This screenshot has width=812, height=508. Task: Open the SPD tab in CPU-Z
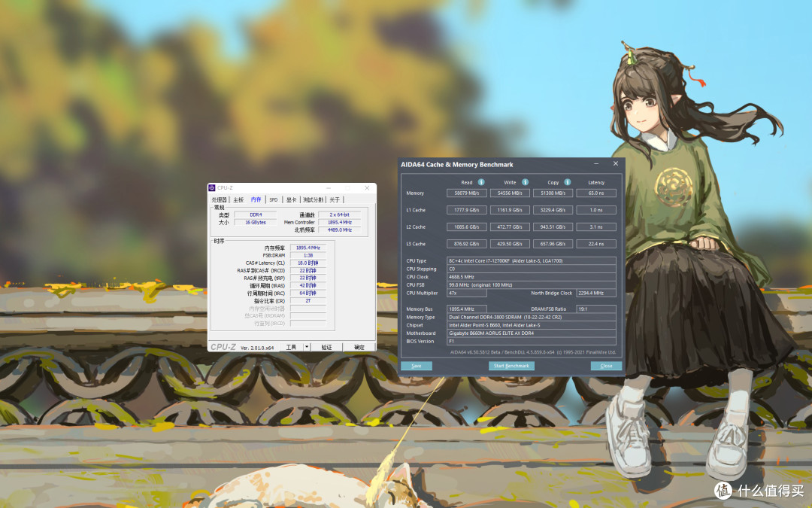coord(274,199)
